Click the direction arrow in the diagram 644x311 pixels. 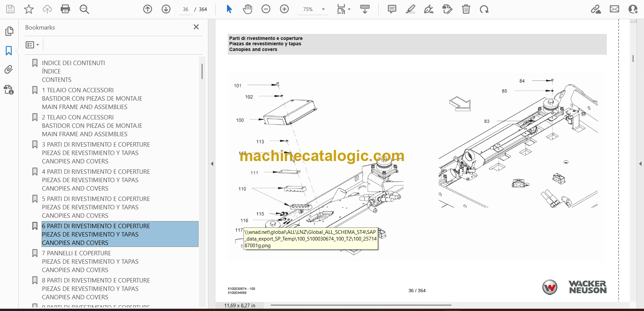[x=460, y=104]
